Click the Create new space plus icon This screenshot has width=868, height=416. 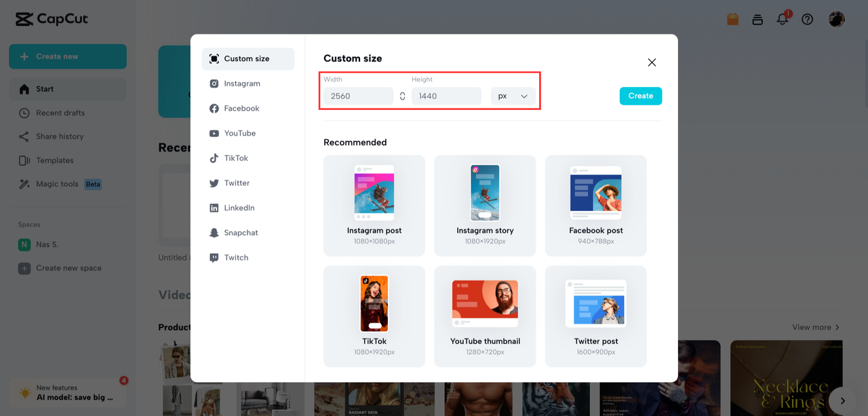click(x=24, y=268)
